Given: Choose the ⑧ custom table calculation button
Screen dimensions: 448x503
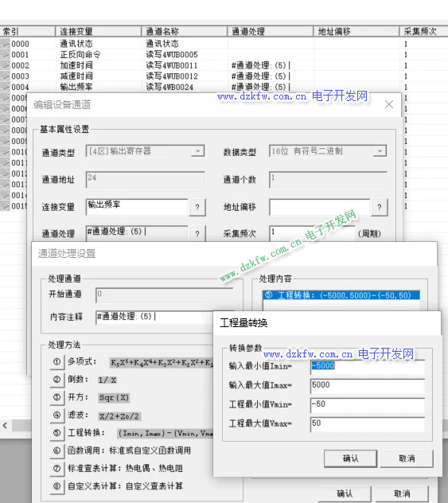Looking at the screenshot, I should 57,486.
